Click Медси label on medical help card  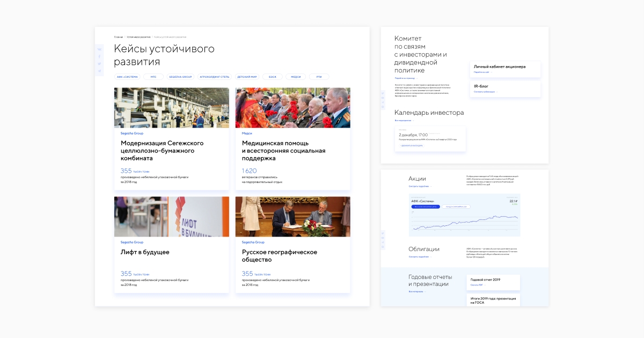pos(247,133)
